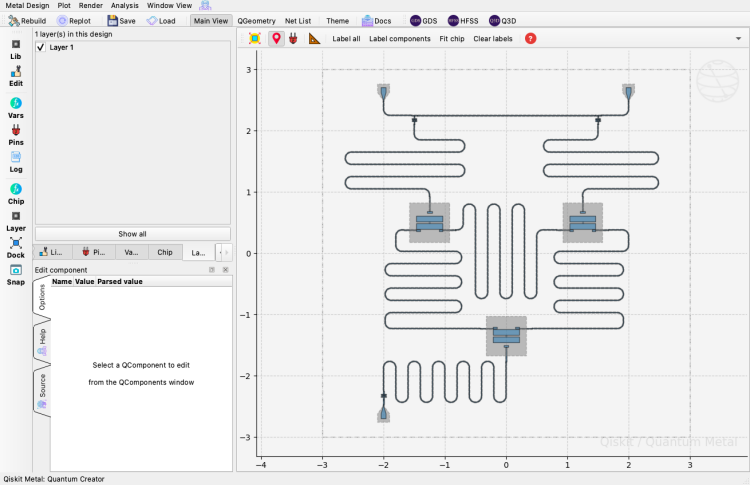The image size is (750, 485).
Task: Toggle the pins display plug icon
Action: [293, 39]
